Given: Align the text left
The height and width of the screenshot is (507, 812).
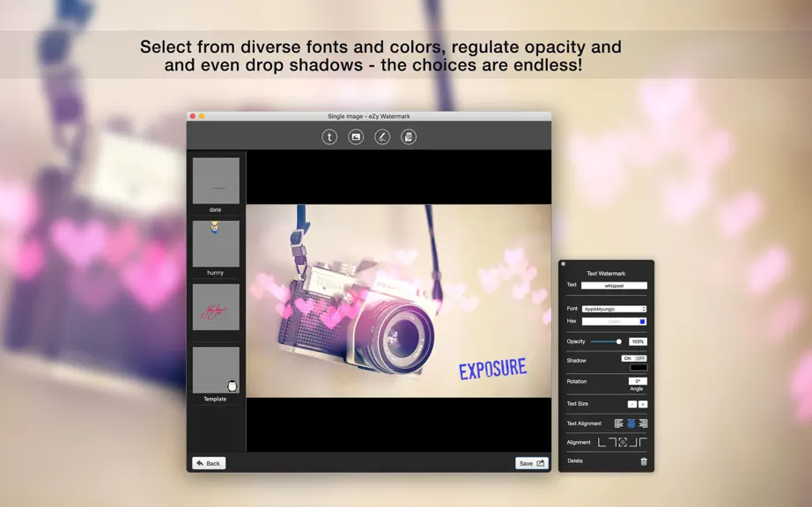Looking at the screenshot, I should point(619,423).
